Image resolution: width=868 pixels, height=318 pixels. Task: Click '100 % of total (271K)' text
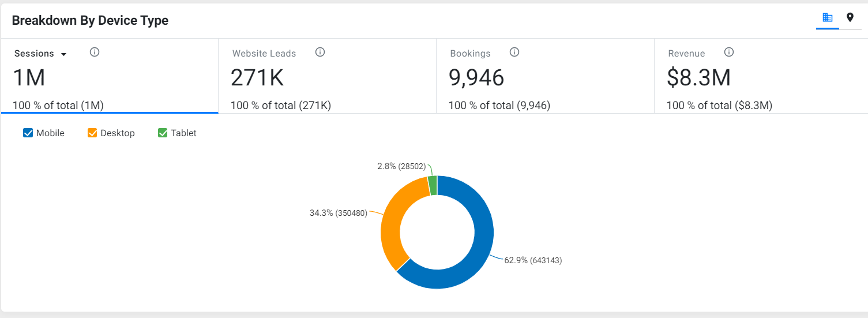(x=281, y=106)
